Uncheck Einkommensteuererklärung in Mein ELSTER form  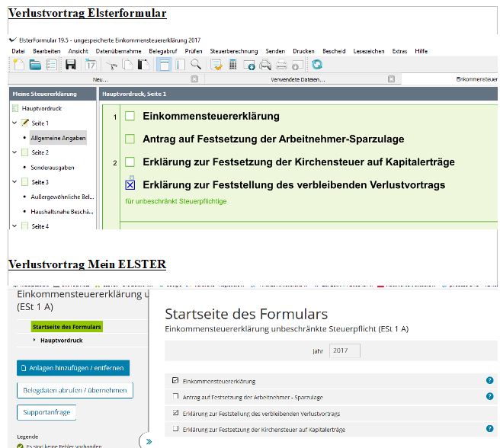click(175, 380)
